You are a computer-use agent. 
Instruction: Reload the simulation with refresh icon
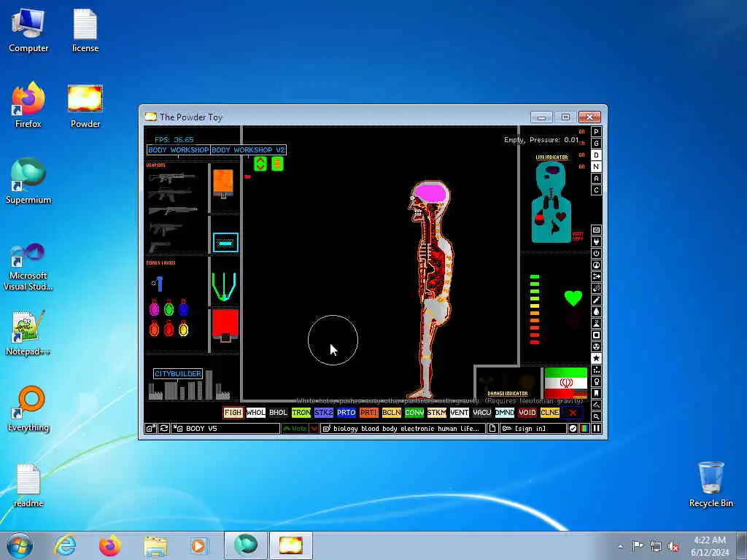[164, 429]
